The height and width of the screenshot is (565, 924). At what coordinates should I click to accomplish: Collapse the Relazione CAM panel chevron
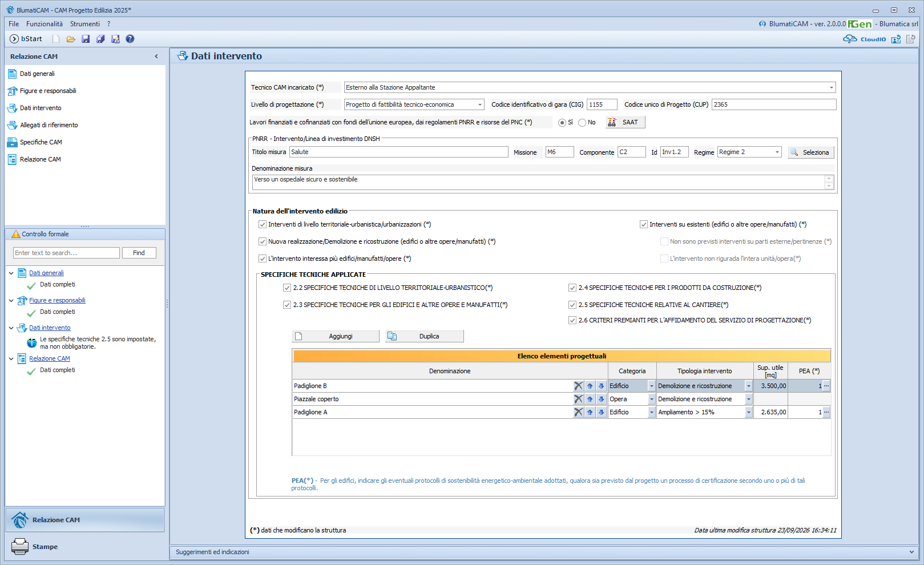(x=156, y=56)
